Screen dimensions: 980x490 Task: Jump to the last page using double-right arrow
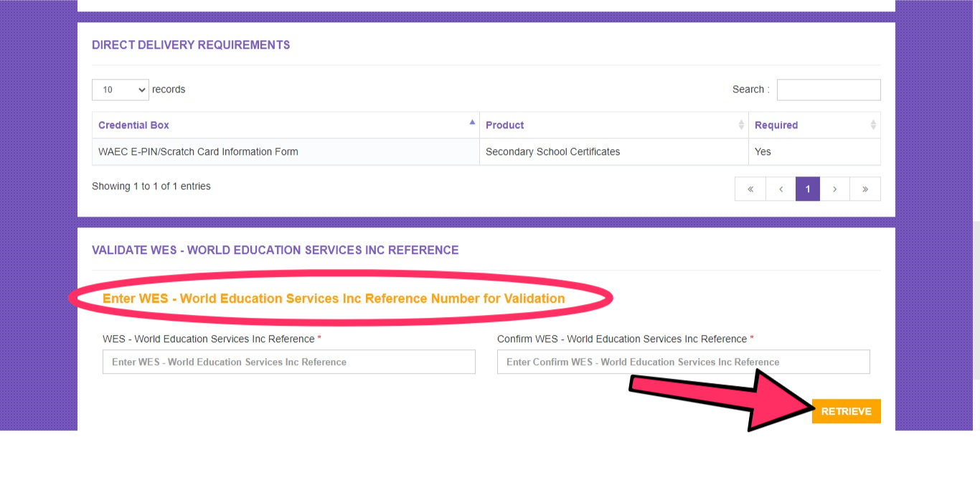click(x=864, y=189)
